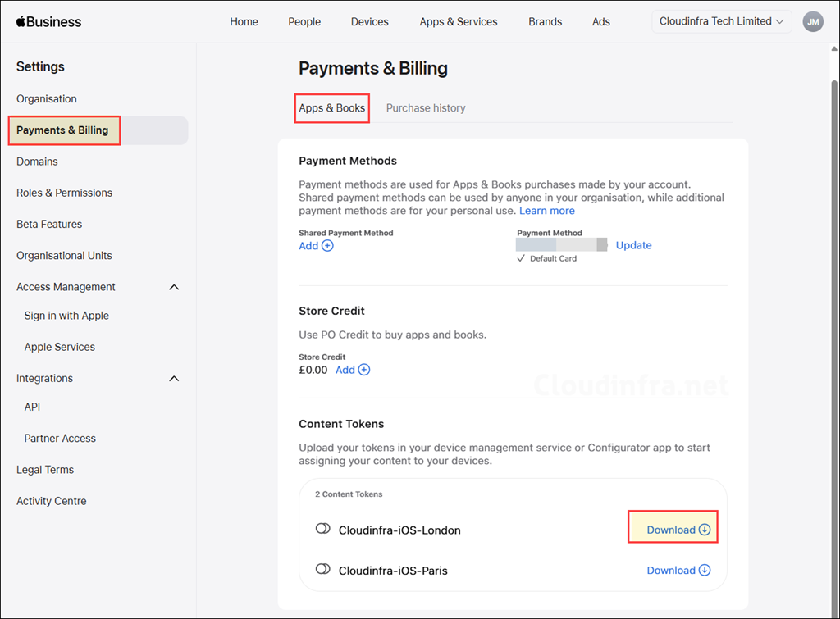
Task: Download the Cloudinfra-iOS-Paris token
Action: click(678, 571)
